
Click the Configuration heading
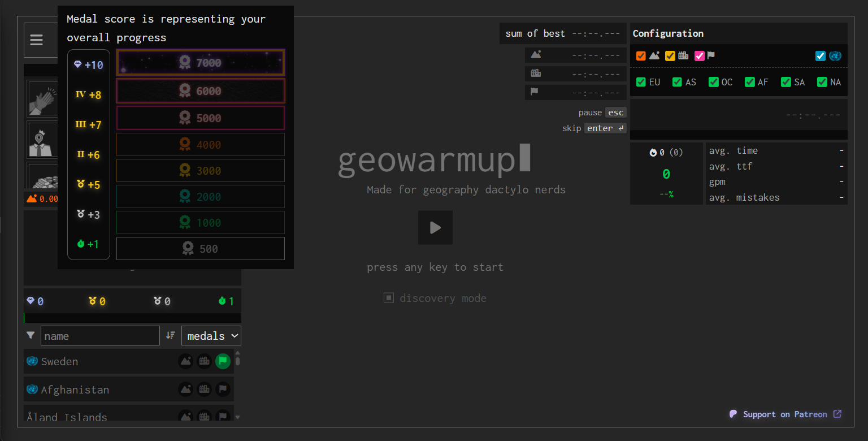pyautogui.click(x=668, y=33)
